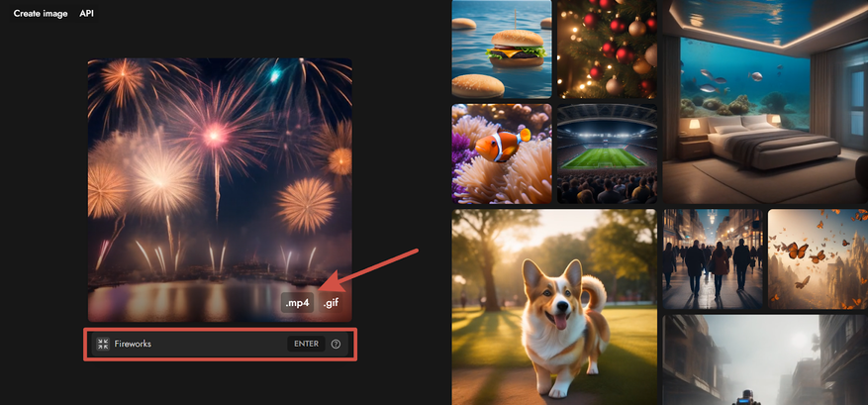The width and height of the screenshot is (868, 405).
Task: Click the pink firework burst in preview
Action: point(214,135)
